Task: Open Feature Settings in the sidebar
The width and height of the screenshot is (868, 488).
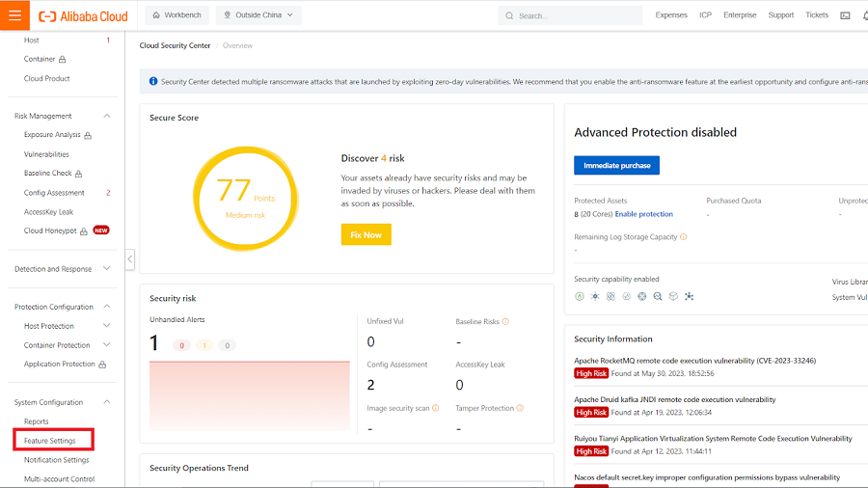Action: 50,441
